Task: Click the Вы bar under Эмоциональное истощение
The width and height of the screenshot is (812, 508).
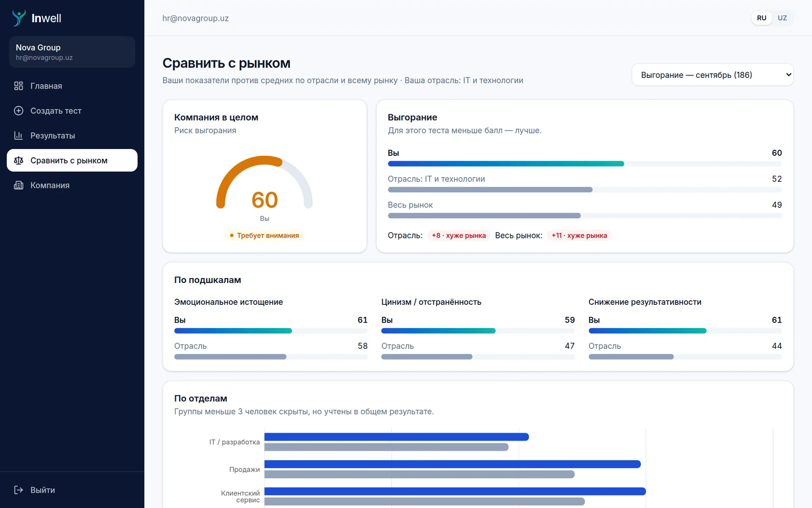Action: click(x=271, y=331)
